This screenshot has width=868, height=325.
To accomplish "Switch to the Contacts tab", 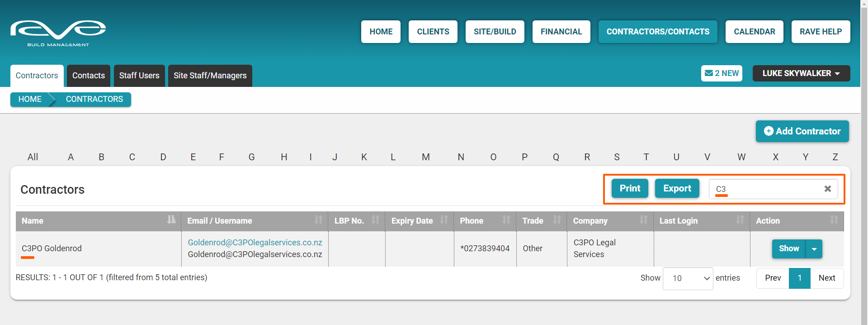I will (x=89, y=76).
